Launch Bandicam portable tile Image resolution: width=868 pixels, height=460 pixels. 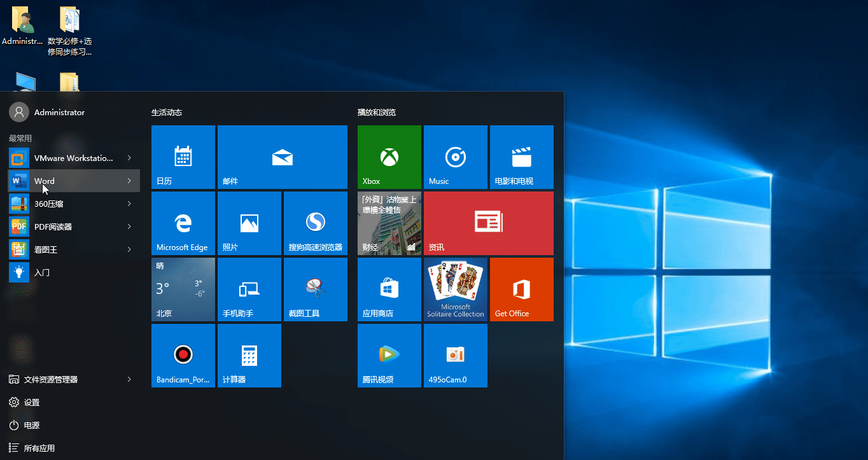(x=183, y=356)
